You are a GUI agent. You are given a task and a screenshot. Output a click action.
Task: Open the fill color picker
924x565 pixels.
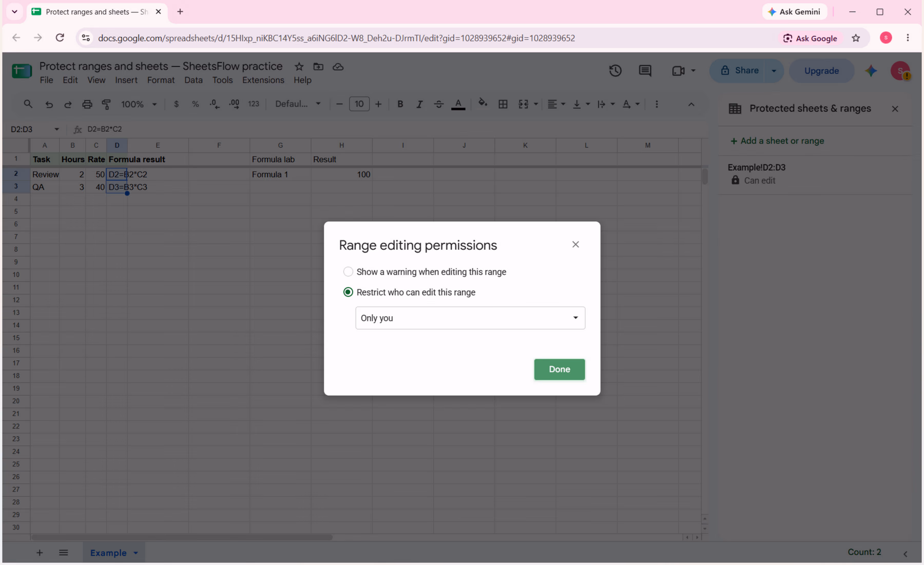(483, 104)
